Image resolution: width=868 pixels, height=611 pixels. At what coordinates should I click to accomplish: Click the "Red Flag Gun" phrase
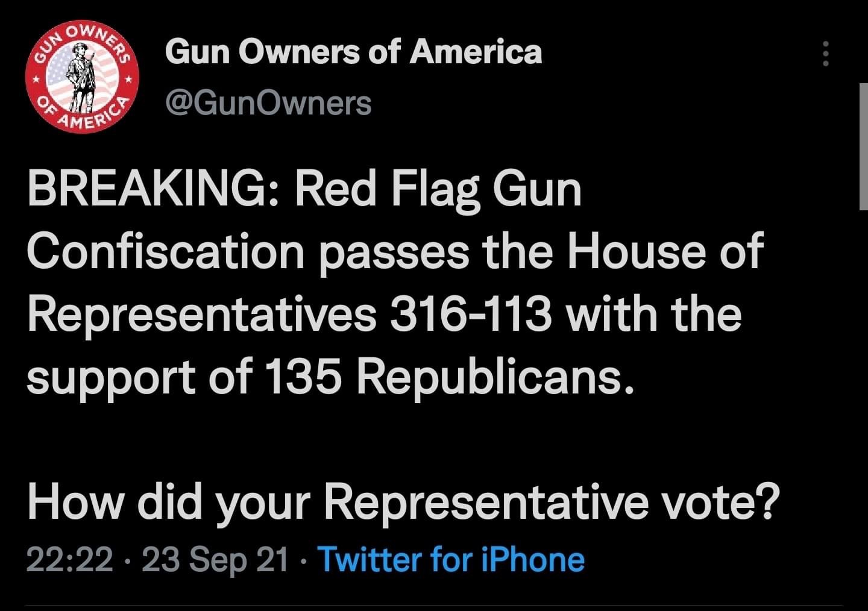(x=438, y=191)
